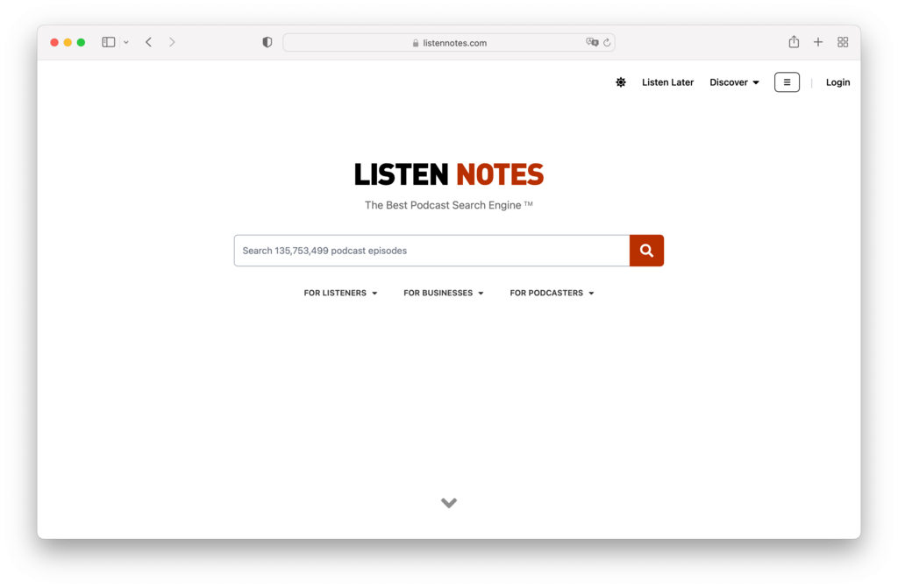
Task: Expand the FOR LISTENERS menu
Action: 341,293
